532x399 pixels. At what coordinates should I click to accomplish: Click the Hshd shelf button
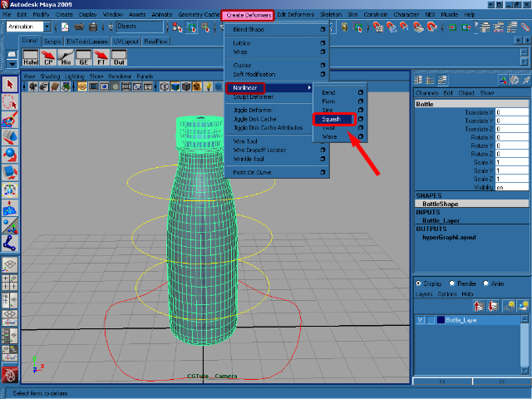pyautogui.click(x=31, y=58)
